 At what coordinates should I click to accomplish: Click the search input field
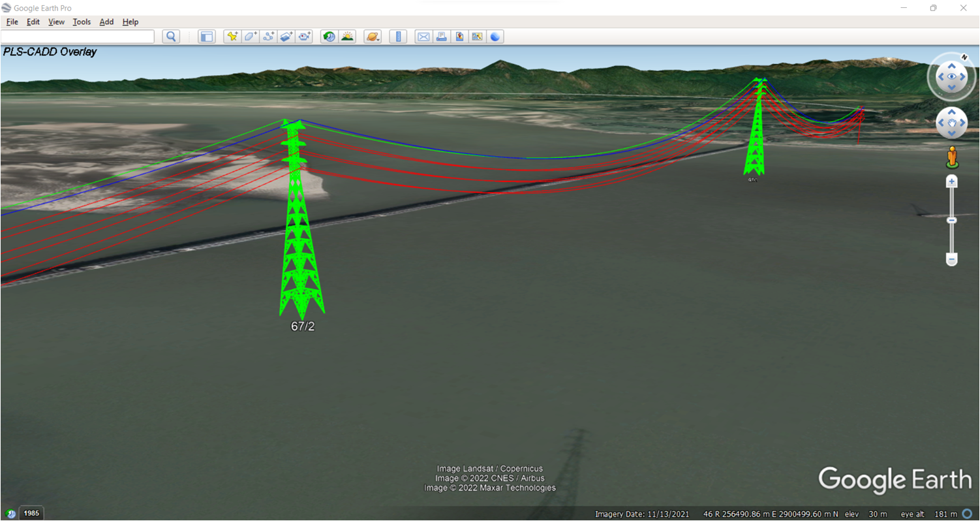point(78,37)
